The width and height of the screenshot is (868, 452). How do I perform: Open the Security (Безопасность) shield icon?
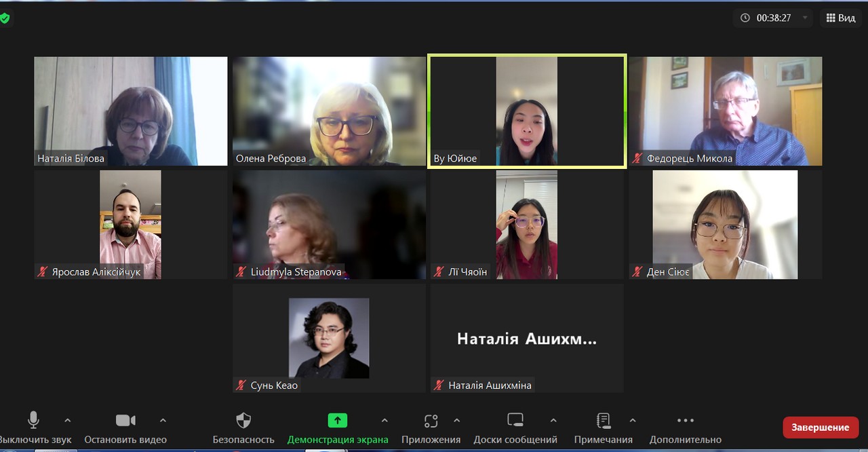point(243,421)
